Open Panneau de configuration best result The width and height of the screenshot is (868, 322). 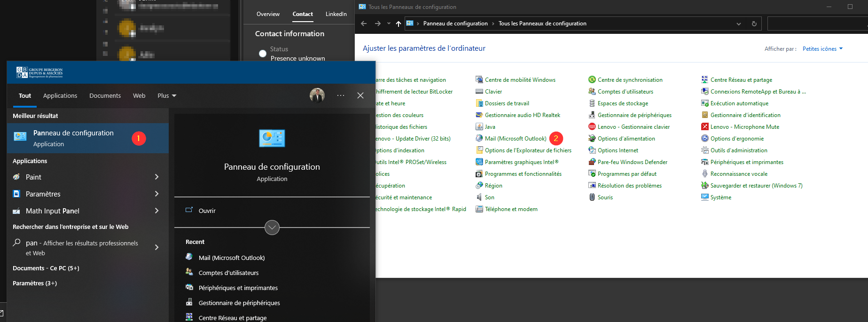[88, 138]
